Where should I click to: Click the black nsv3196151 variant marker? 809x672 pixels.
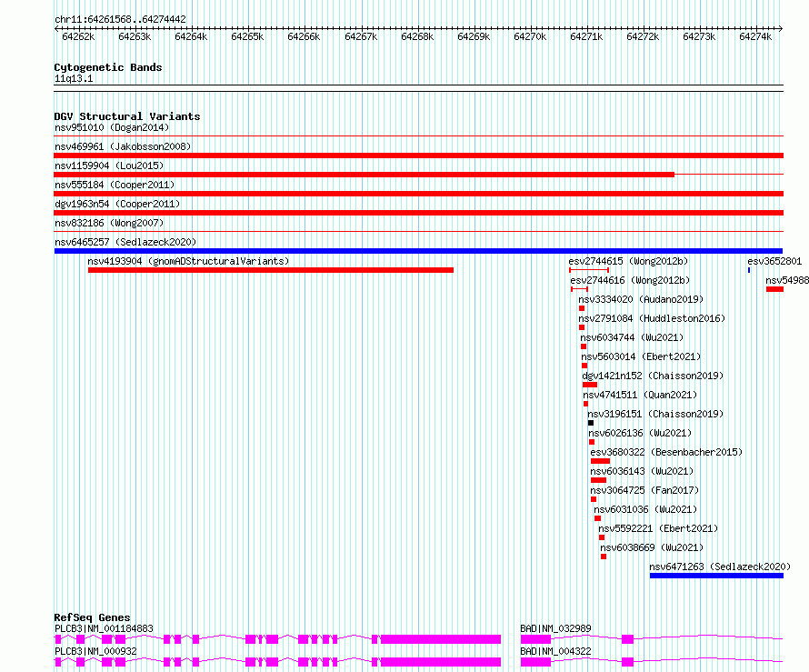591,423
